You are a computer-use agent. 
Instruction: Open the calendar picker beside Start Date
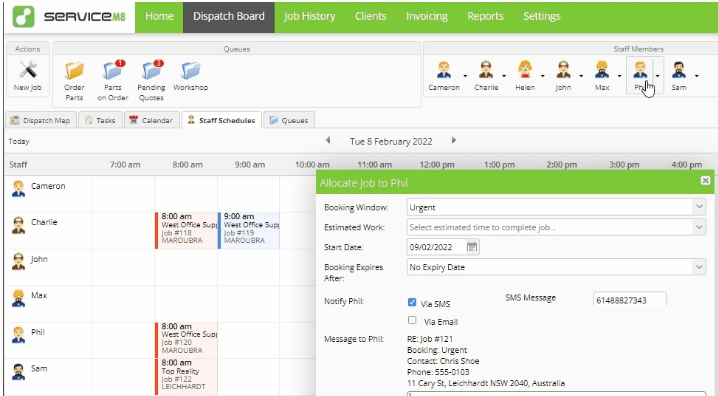[x=472, y=247]
